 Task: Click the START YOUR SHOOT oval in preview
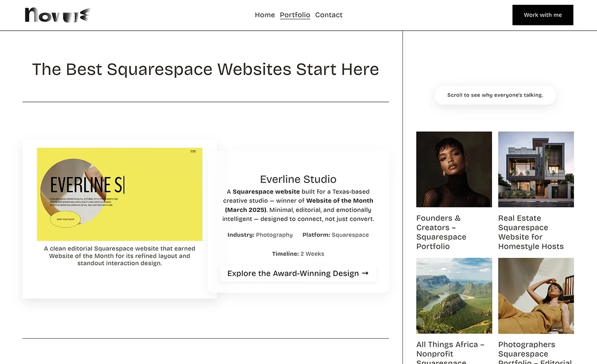click(65, 219)
